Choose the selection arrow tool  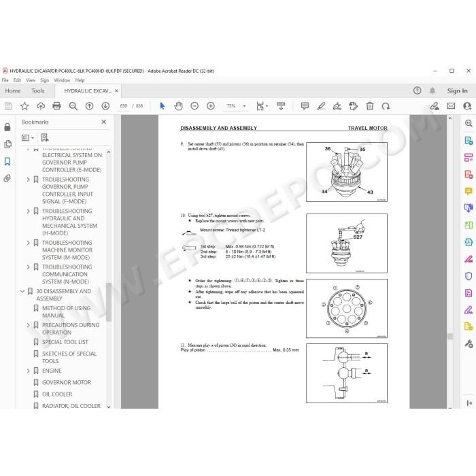coord(163,106)
